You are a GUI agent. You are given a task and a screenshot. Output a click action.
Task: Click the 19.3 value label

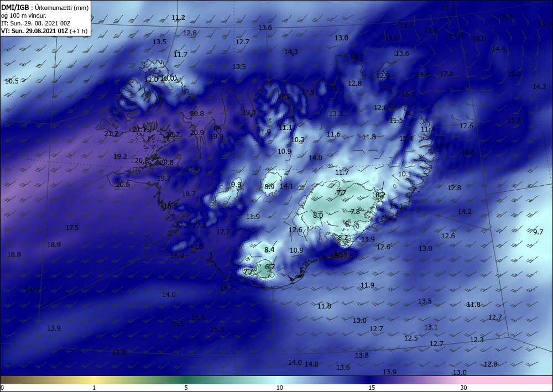[x=249, y=113]
